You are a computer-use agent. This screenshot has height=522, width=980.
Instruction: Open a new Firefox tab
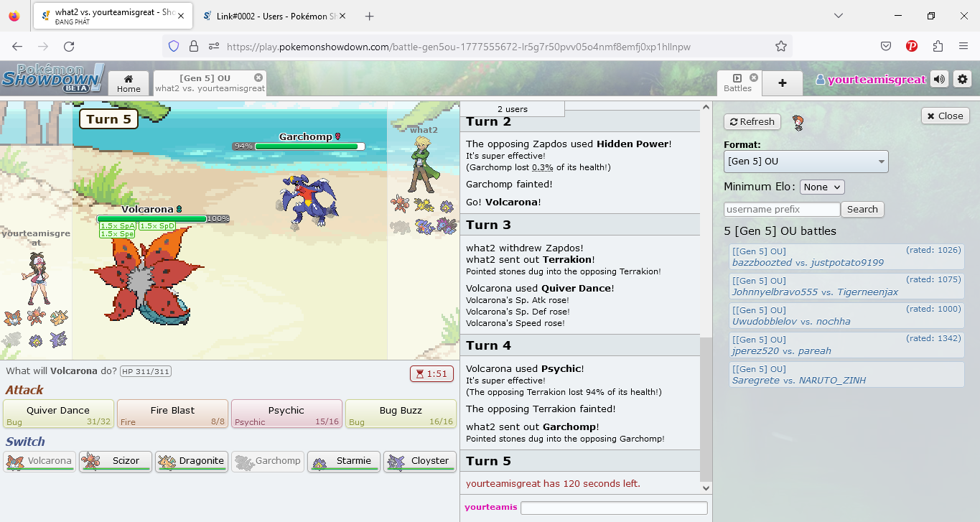(369, 16)
